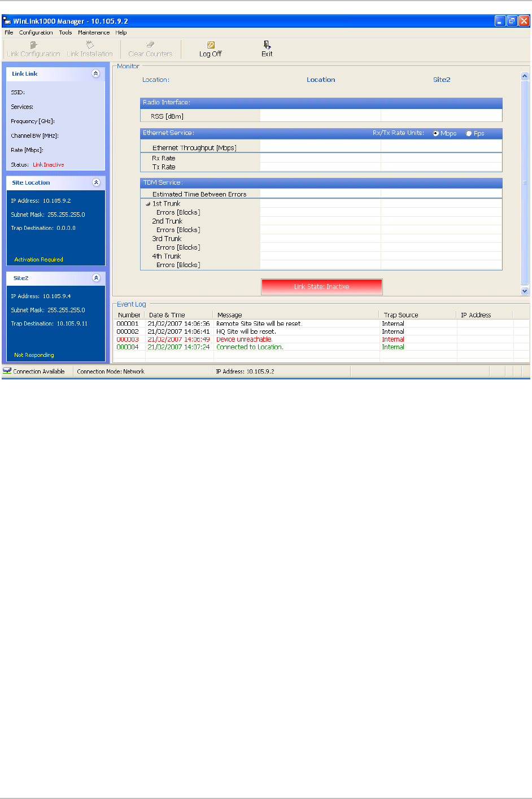Image resolution: width=532 pixels, height=799 pixels.
Task: Click the Site2 Subnet Mask 255.255.255.0
Action: pyautogui.click(x=67, y=310)
